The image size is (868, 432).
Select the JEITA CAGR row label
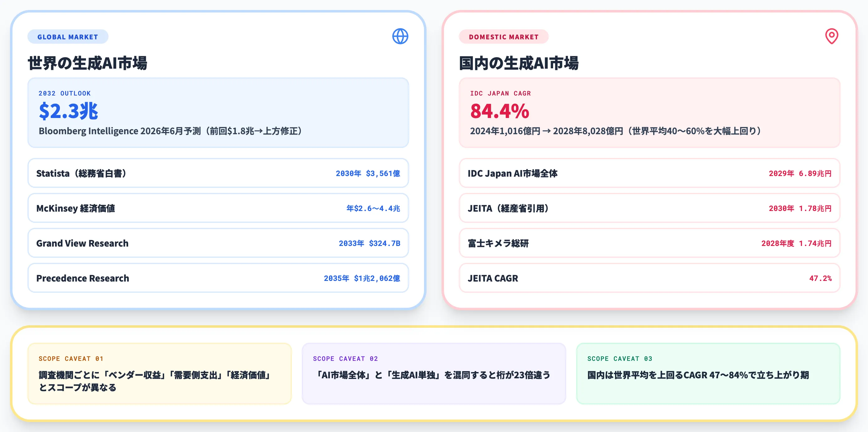coord(493,278)
